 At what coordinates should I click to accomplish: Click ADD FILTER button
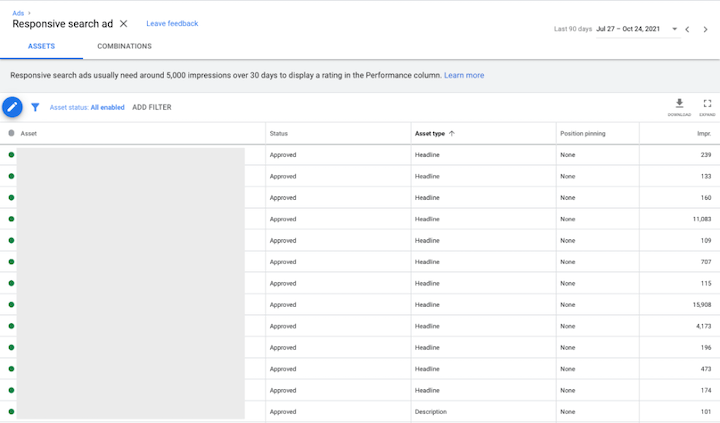pyautogui.click(x=152, y=107)
